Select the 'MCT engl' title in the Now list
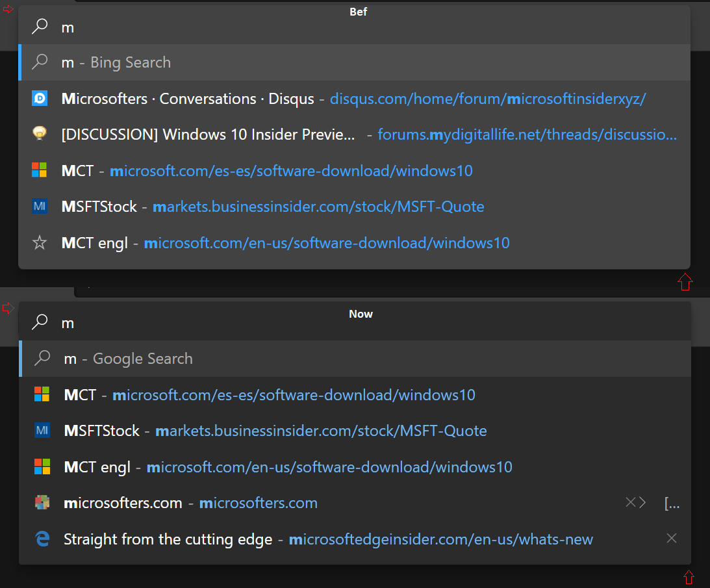This screenshot has height=588, width=710. [97, 467]
